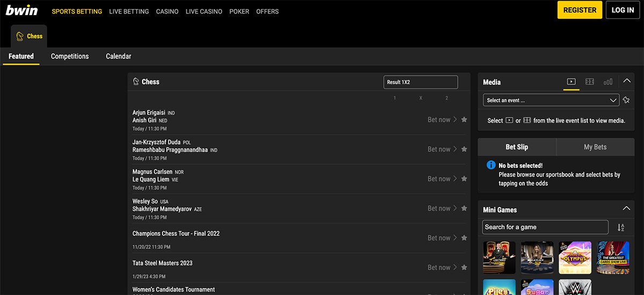
Task: Favorite Champions Chess Tour - Final 2022
Action: (x=464, y=238)
